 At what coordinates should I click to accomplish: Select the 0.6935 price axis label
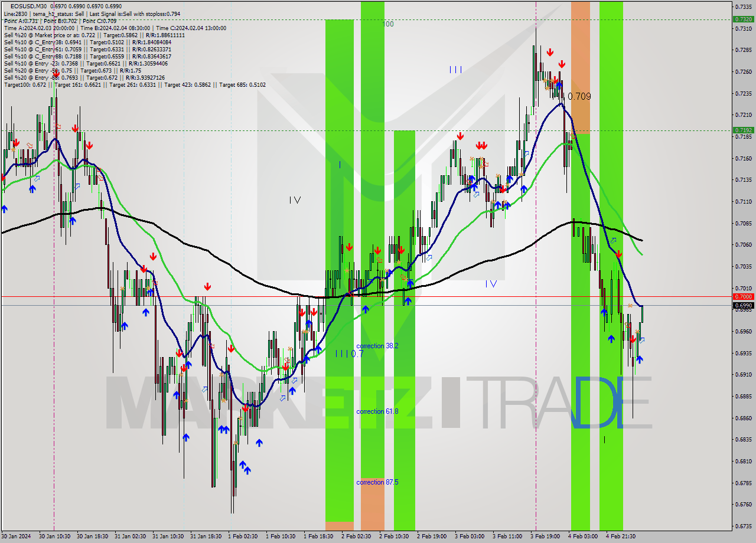[x=742, y=353]
